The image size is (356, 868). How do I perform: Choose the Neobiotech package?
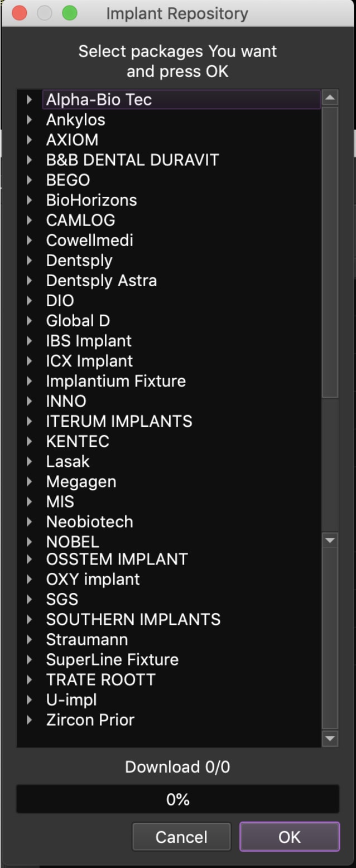pyautogui.click(x=89, y=522)
